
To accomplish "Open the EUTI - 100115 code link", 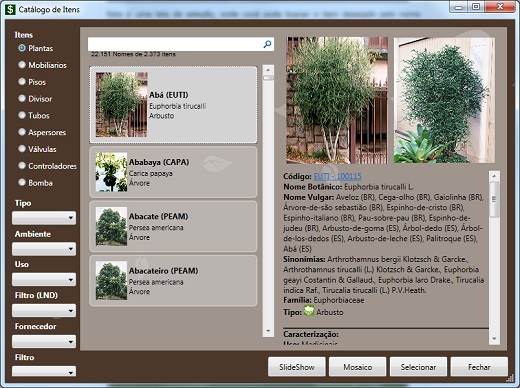I will pyautogui.click(x=337, y=176).
